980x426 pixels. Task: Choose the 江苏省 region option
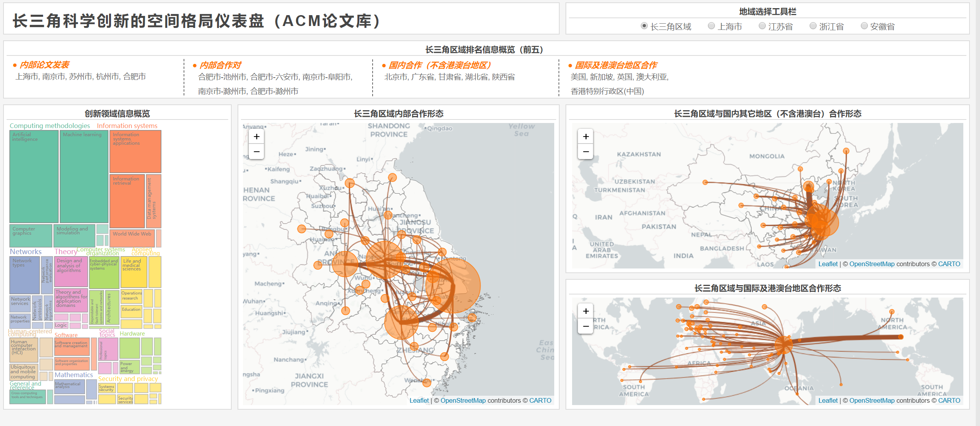point(762,26)
